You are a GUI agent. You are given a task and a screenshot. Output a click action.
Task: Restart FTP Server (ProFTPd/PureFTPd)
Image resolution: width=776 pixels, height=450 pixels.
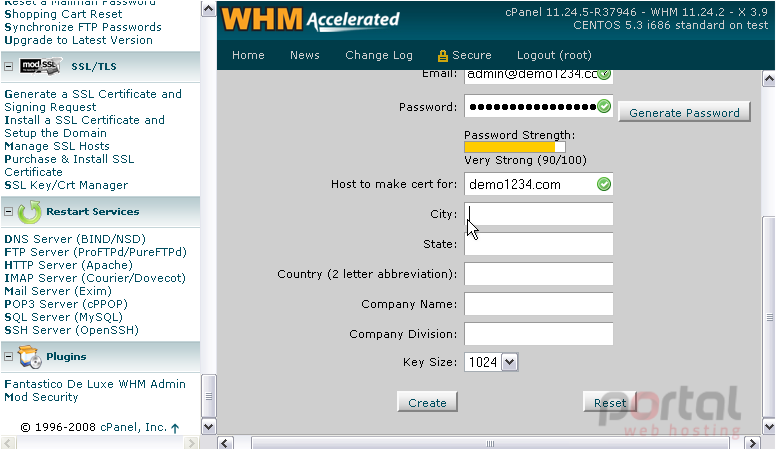coord(96,252)
